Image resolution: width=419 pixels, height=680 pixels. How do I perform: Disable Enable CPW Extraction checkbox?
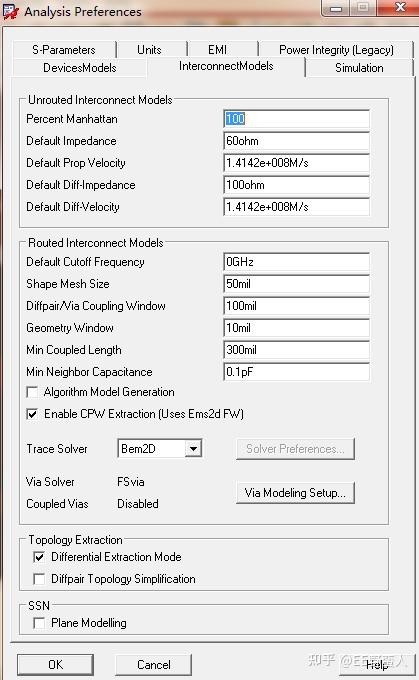[32, 414]
